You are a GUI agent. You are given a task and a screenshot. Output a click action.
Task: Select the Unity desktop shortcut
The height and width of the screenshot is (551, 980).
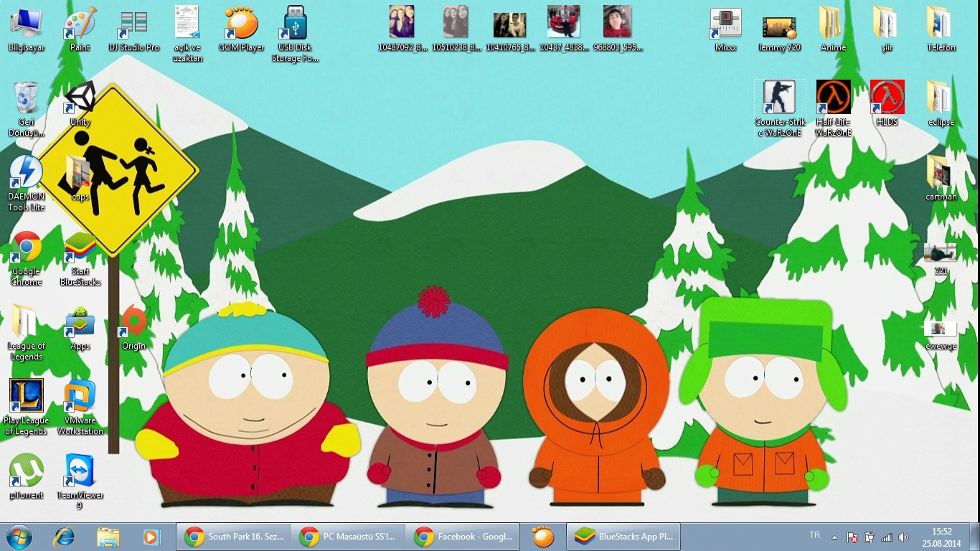point(80,104)
